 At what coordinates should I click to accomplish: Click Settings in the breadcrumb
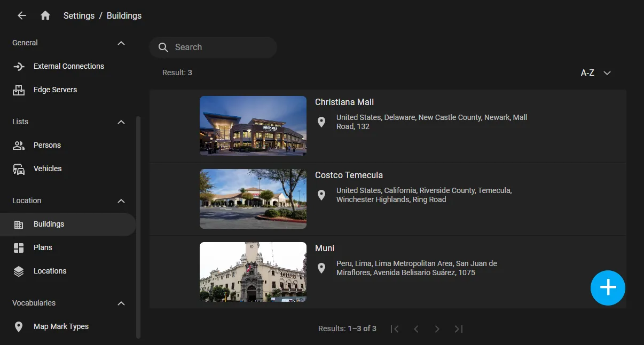pos(79,15)
